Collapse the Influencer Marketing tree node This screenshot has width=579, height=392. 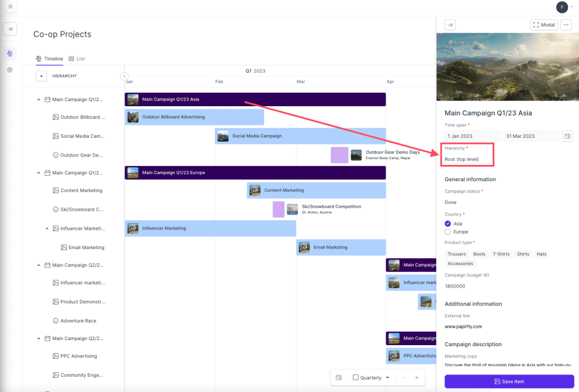[47, 228]
